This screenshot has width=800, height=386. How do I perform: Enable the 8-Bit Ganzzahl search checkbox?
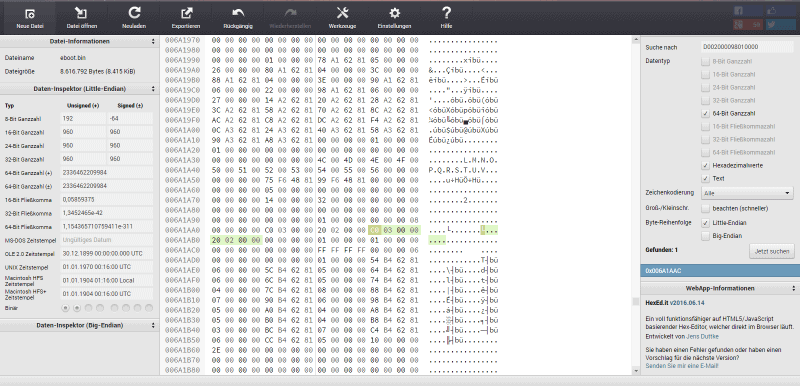705,61
